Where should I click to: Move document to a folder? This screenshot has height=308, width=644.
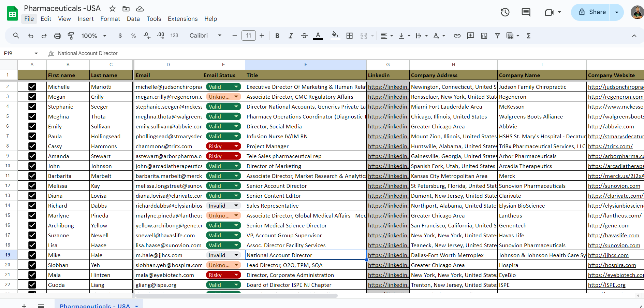pos(126,9)
